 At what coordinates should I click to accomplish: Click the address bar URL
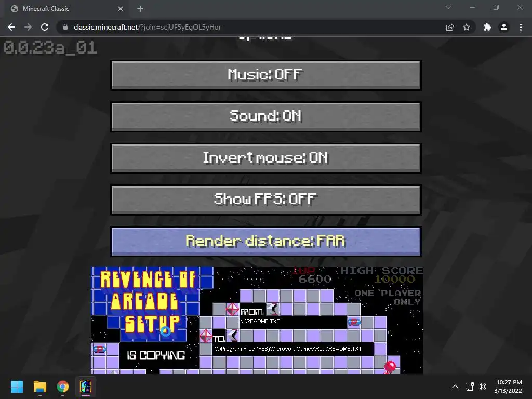point(147,27)
